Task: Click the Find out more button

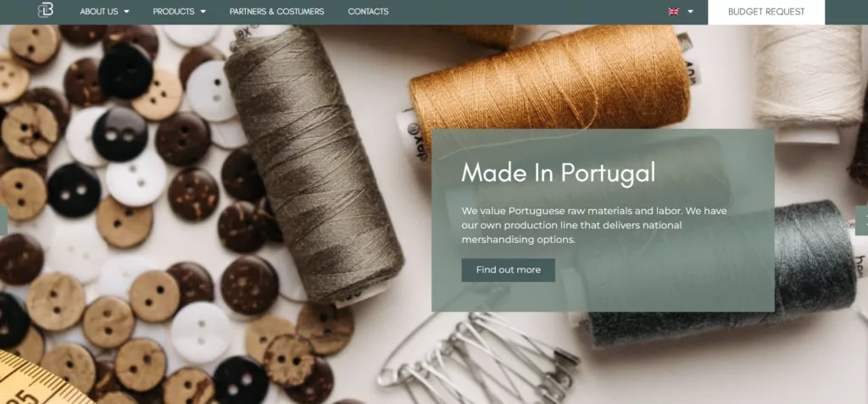Action: pos(509,270)
